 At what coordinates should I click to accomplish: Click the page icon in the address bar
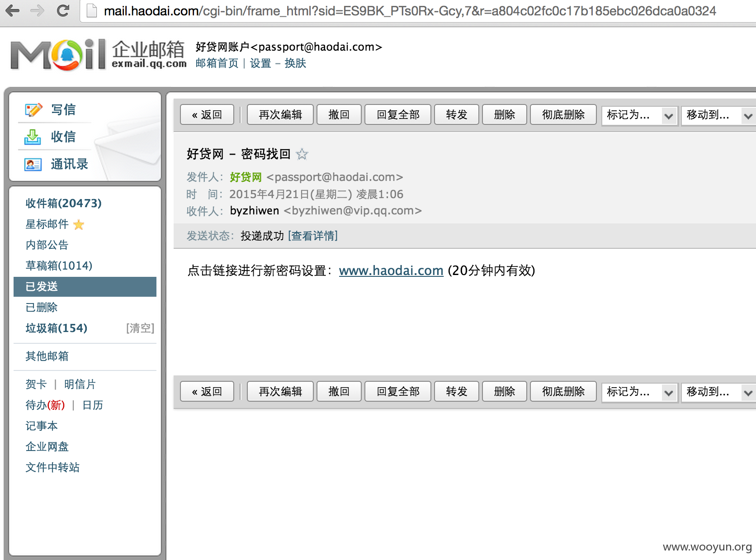pos(92,10)
